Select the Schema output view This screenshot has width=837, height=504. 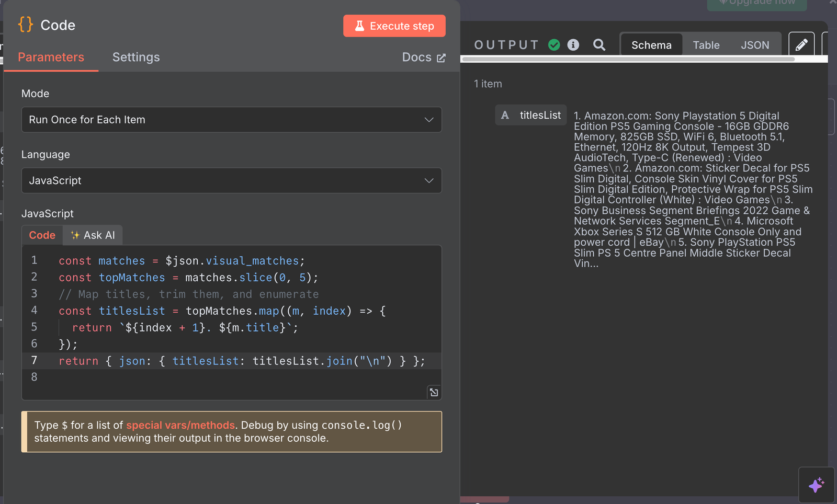(651, 45)
